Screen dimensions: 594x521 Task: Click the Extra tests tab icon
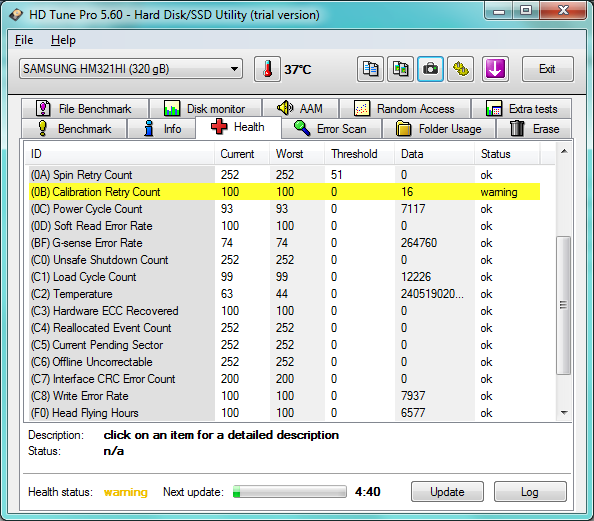pyautogui.click(x=494, y=109)
